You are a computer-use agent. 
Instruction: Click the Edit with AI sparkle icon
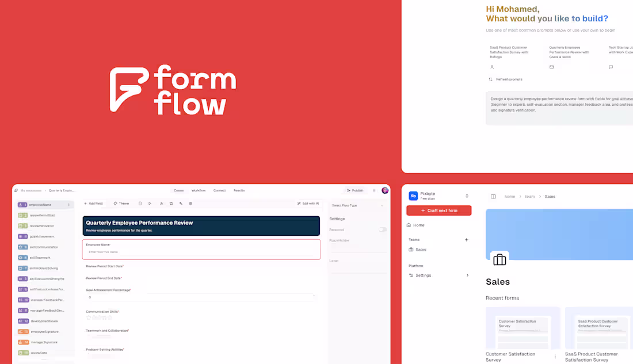299,203
